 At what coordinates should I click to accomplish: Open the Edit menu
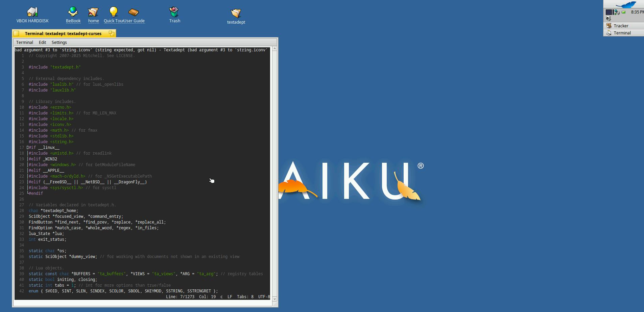[x=42, y=43]
